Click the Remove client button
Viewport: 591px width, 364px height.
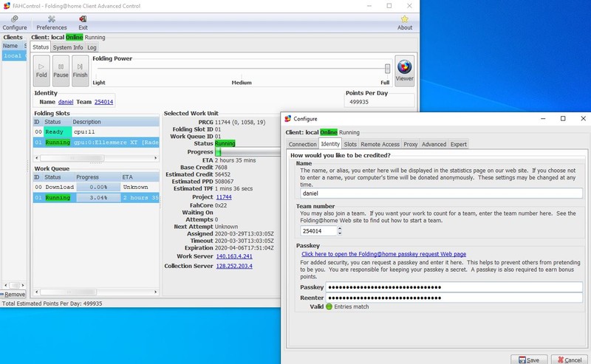coord(13,295)
